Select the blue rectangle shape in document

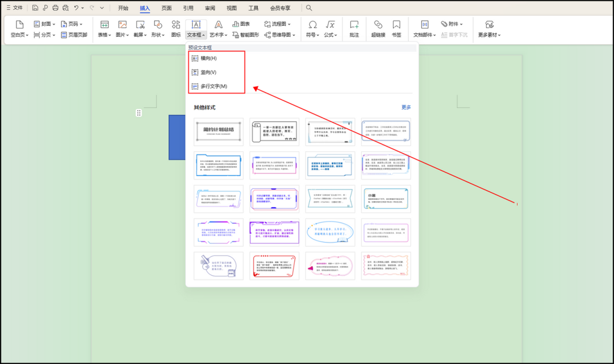177,137
